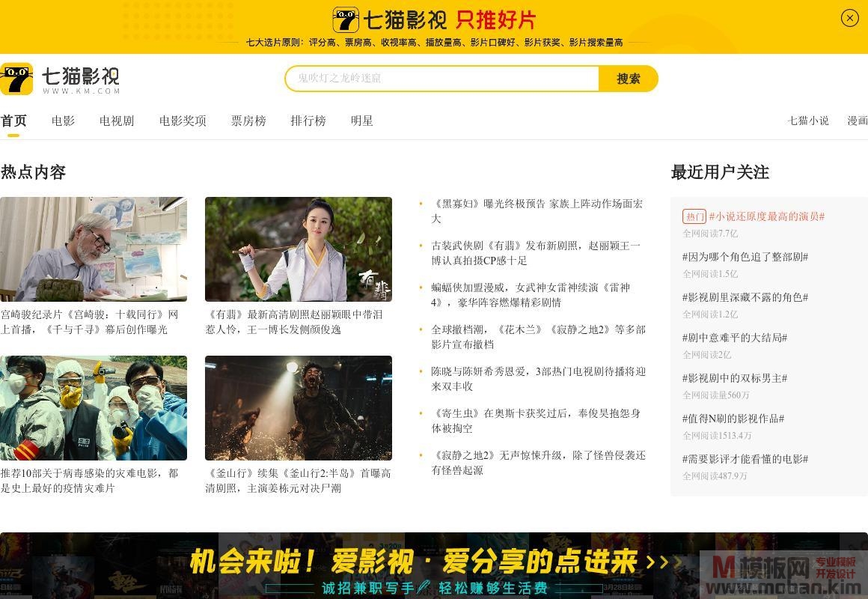
Task: Open topic #小说还原度最高的演员#
Action: click(767, 216)
